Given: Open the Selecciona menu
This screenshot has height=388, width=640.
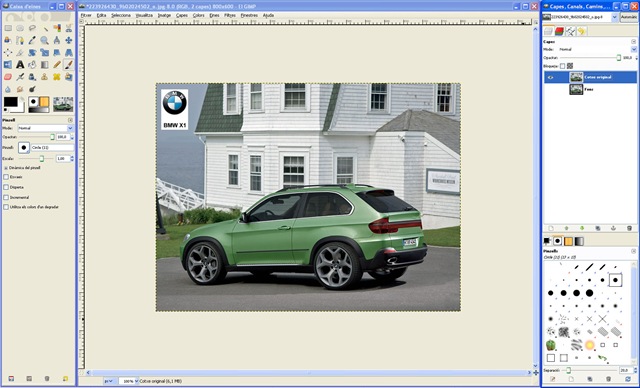Looking at the screenshot, I should pyautogui.click(x=121, y=15).
